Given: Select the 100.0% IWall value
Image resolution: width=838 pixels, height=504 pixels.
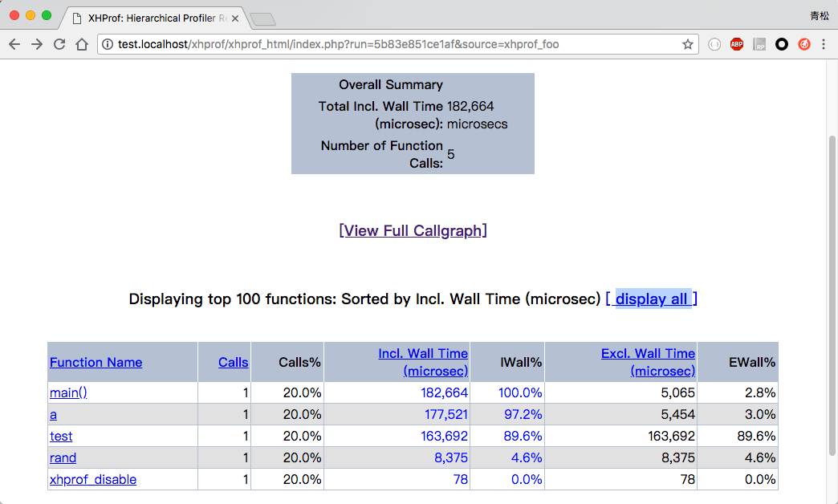Looking at the screenshot, I should [520, 392].
